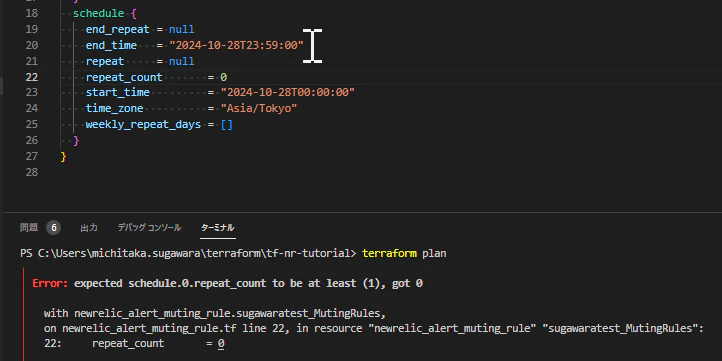The height and width of the screenshot is (361, 722).
Task: Click the red Error: label in terminal
Action: (50, 283)
